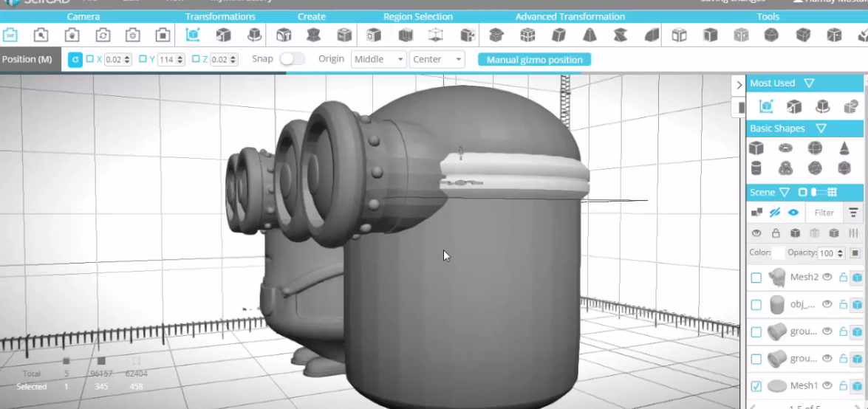
Task: Add a cone from Basic Shapes
Action: coord(844,148)
